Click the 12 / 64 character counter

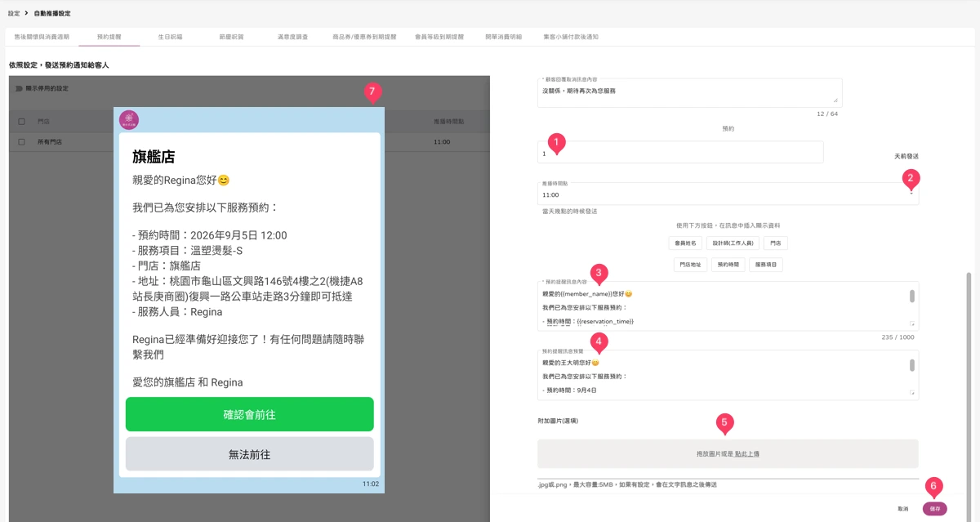coord(827,114)
